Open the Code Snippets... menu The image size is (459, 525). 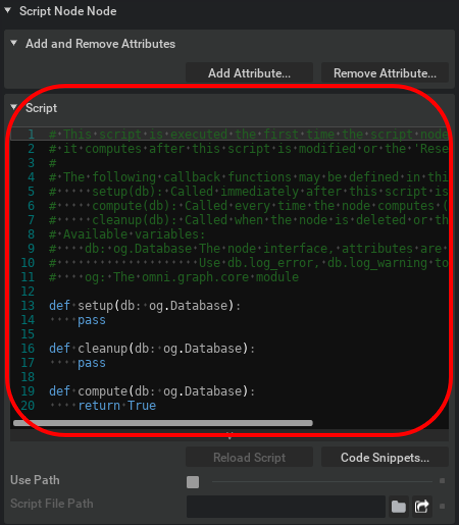[x=385, y=457]
